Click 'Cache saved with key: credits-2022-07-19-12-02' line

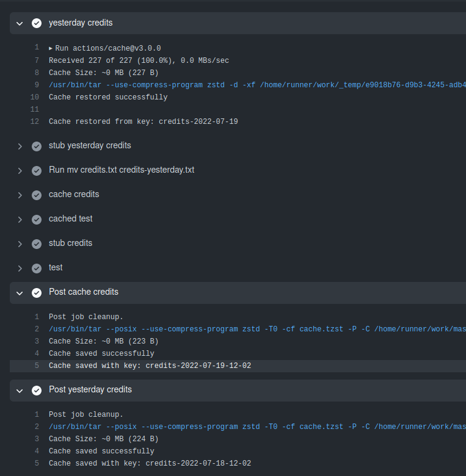pos(150,366)
